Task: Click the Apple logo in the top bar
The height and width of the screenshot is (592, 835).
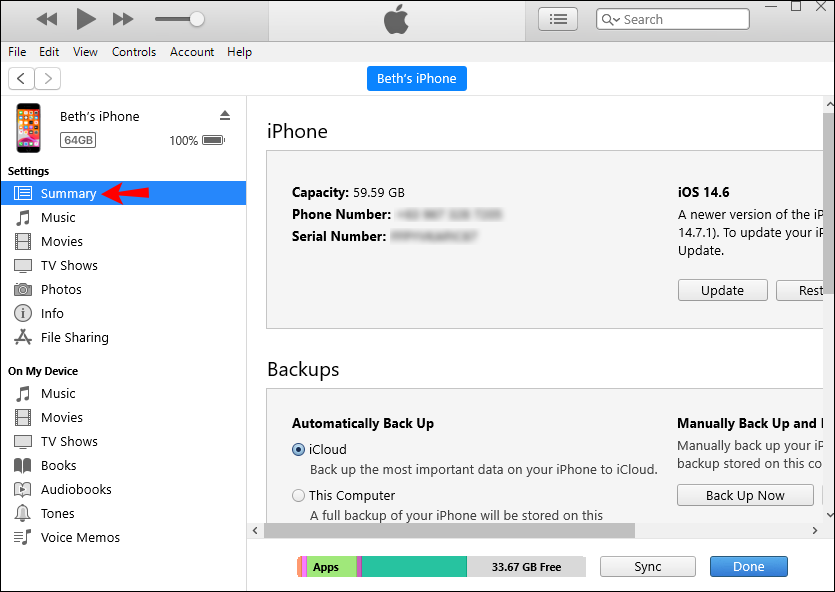Action: (396, 19)
